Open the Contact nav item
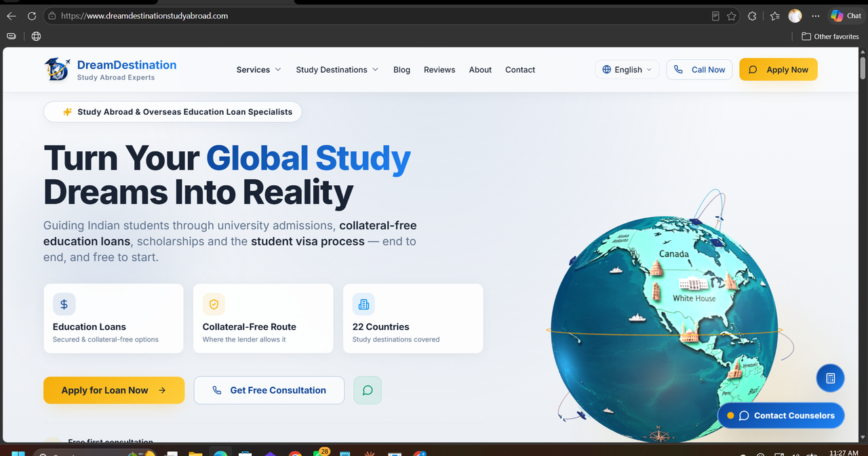Screen dimensions: 868x456 point(520,70)
